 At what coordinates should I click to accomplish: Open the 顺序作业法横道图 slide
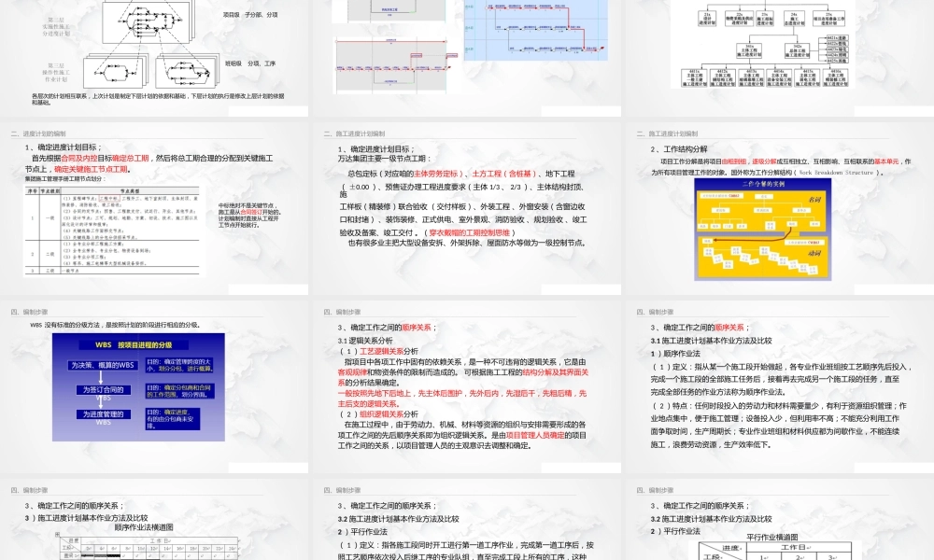[154, 520]
